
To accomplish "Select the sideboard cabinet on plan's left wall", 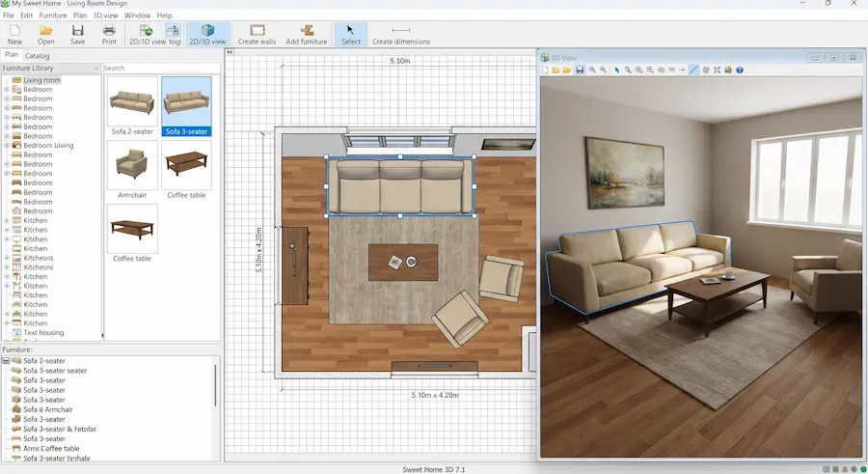I will [295, 265].
